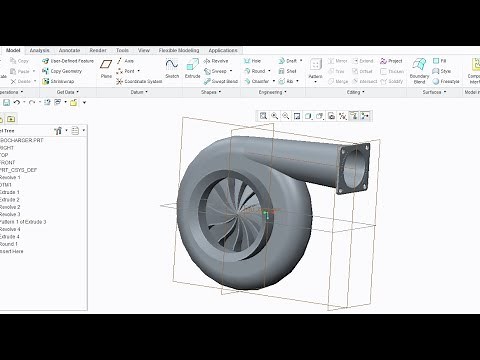The height and width of the screenshot is (360, 480).
Task: Click User-Defined Feature
Action: coord(68,61)
